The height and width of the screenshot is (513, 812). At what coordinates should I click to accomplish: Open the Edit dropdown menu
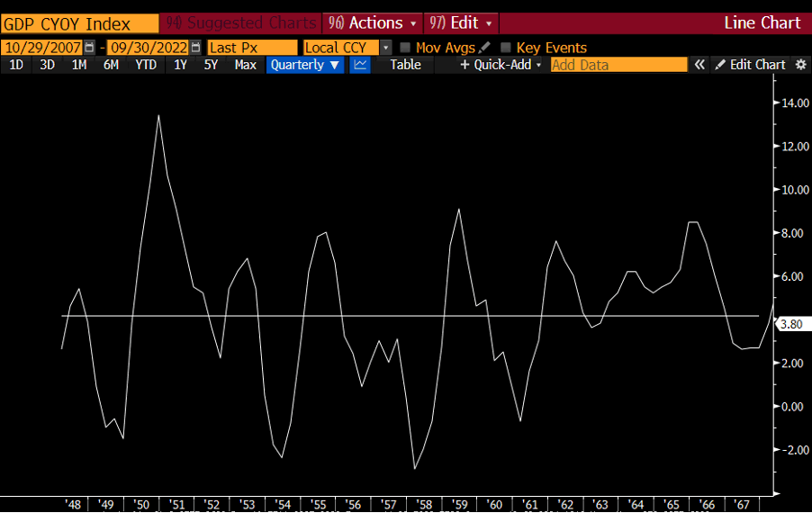(x=461, y=23)
